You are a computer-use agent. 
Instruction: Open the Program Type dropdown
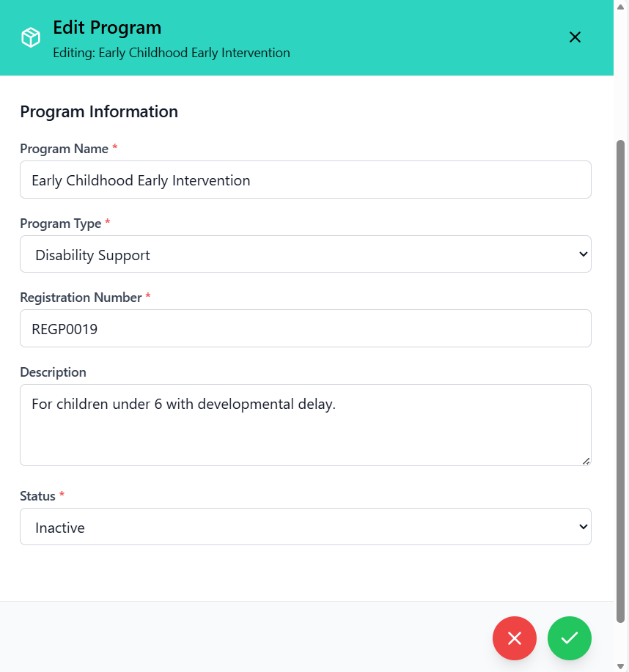(306, 254)
